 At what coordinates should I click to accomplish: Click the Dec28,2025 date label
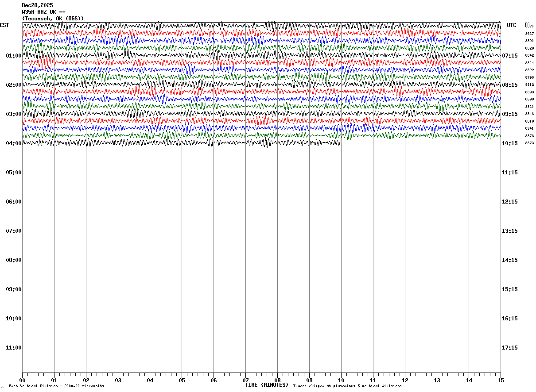[37, 5]
